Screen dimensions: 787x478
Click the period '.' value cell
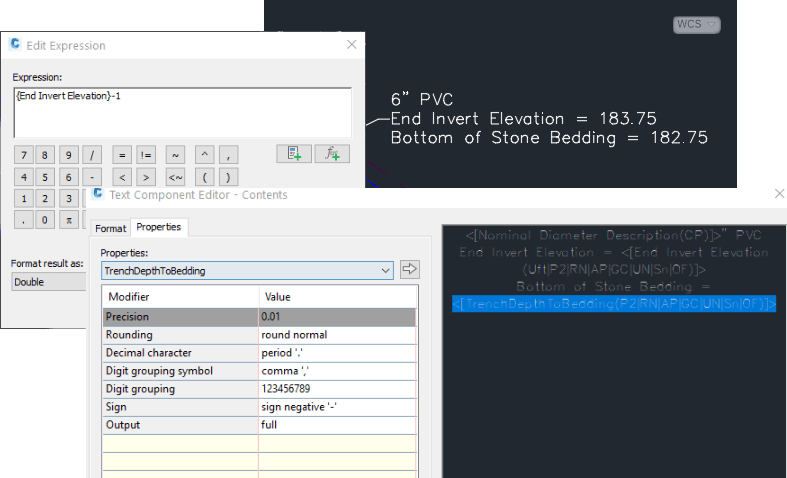coord(337,353)
